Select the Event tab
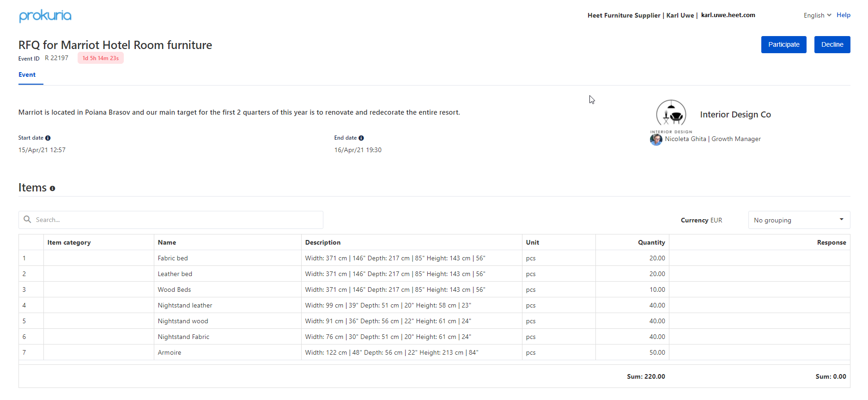868x400 pixels. pyautogui.click(x=27, y=75)
